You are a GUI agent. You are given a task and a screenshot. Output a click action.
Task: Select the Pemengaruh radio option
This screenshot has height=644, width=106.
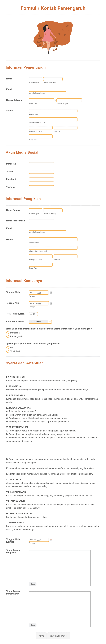click(8, 336)
